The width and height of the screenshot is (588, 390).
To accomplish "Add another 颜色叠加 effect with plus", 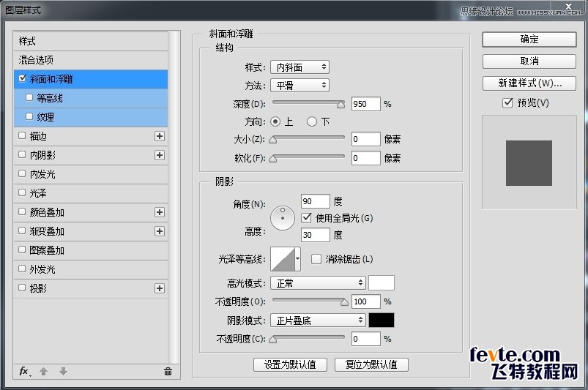I will [160, 212].
